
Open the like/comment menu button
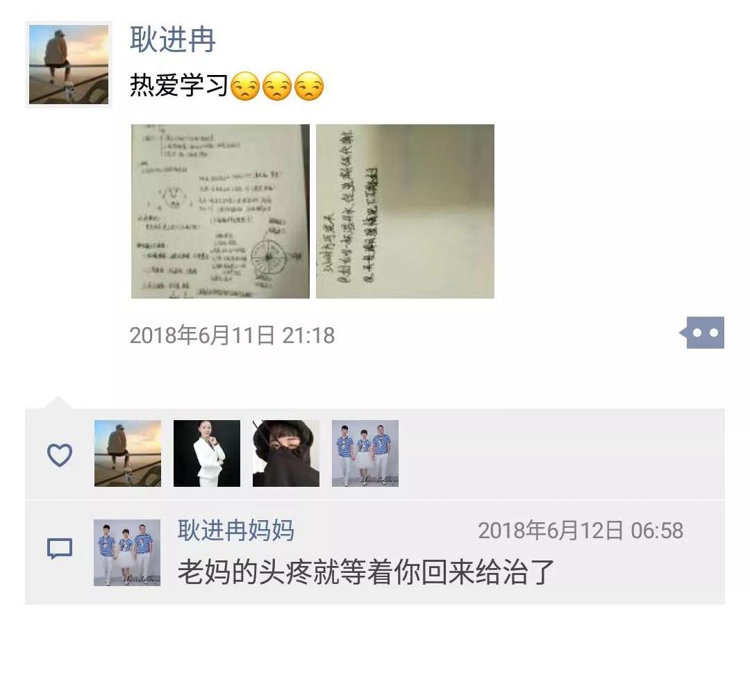click(x=702, y=333)
